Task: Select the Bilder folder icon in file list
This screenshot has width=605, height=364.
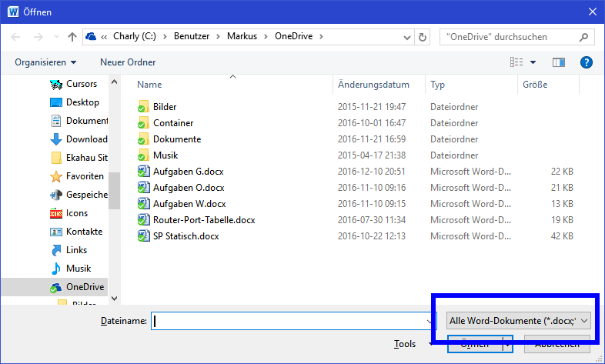Action: coord(143,107)
